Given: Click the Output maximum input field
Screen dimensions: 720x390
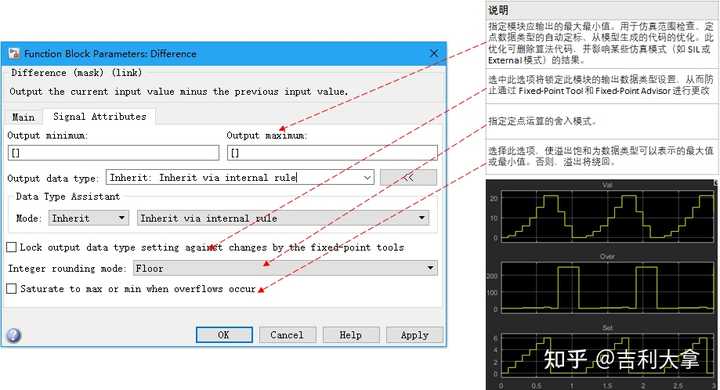Looking at the screenshot, I should 332,153.
